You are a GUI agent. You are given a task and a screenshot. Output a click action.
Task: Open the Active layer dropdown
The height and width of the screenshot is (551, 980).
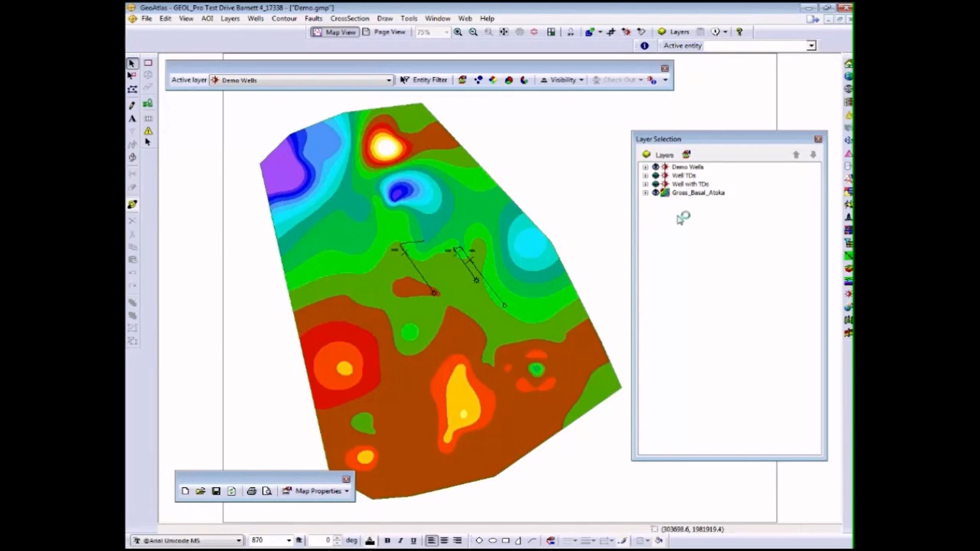[389, 80]
